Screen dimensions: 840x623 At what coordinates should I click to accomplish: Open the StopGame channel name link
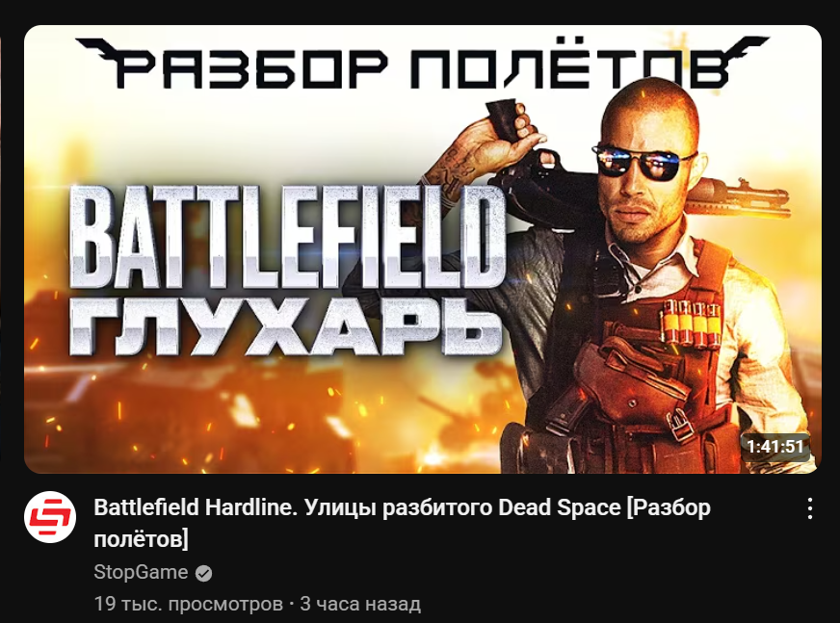(141, 572)
